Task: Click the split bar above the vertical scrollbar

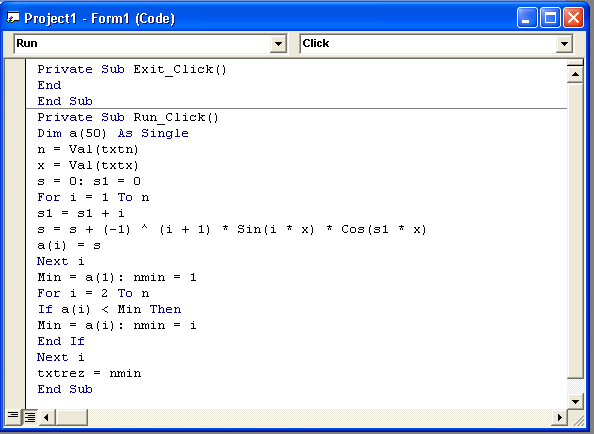Action: [575, 63]
